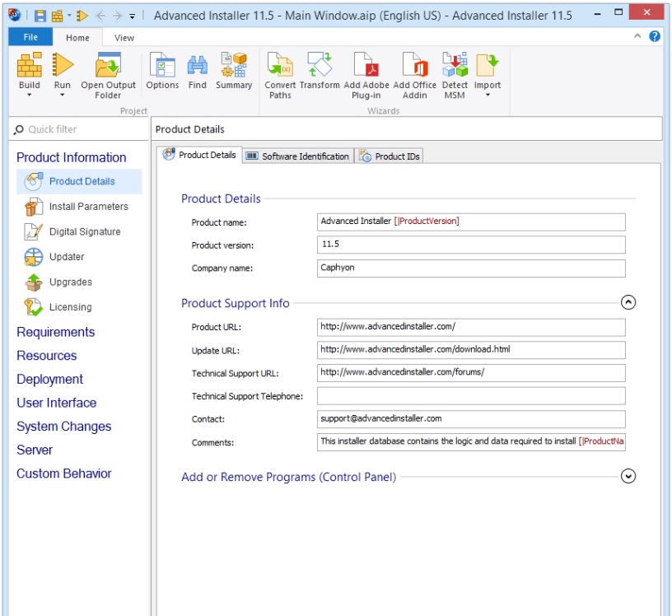
Task: Expand the Deployment section
Action: (x=49, y=379)
